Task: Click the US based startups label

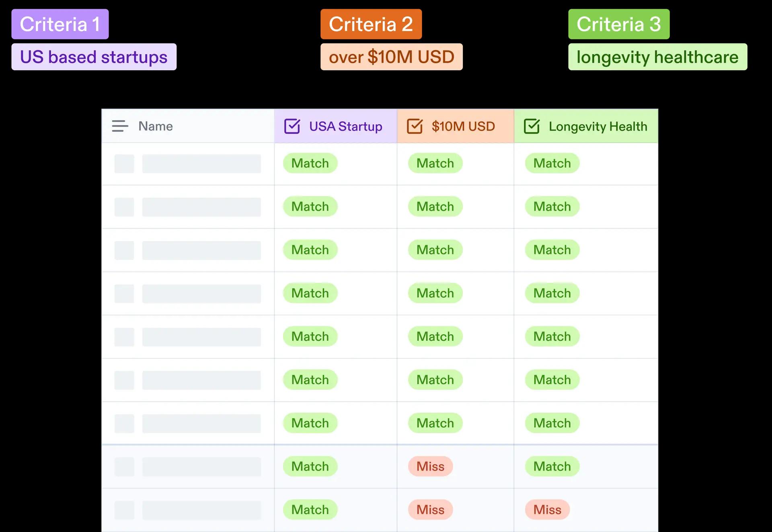Action: [x=94, y=57]
